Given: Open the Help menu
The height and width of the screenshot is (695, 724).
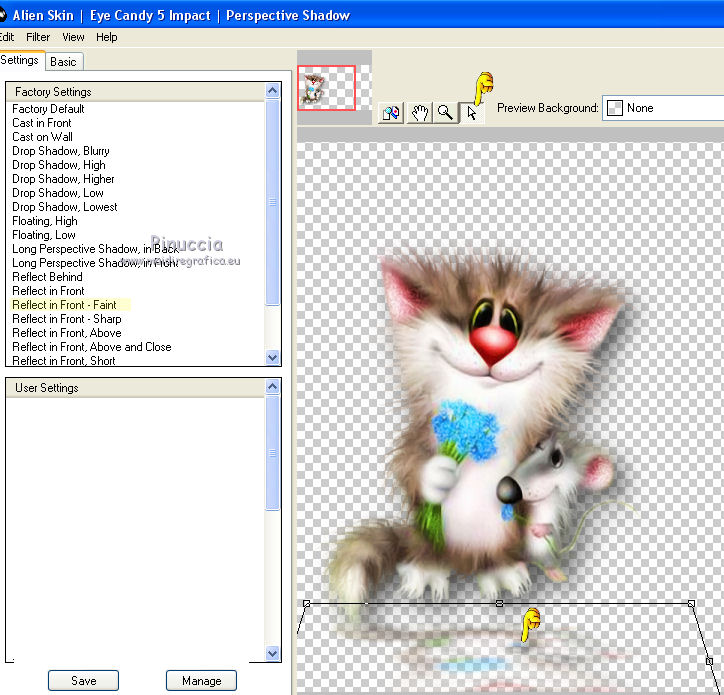Looking at the screenshot, I should pyautogui.click(x=107, y=37).
